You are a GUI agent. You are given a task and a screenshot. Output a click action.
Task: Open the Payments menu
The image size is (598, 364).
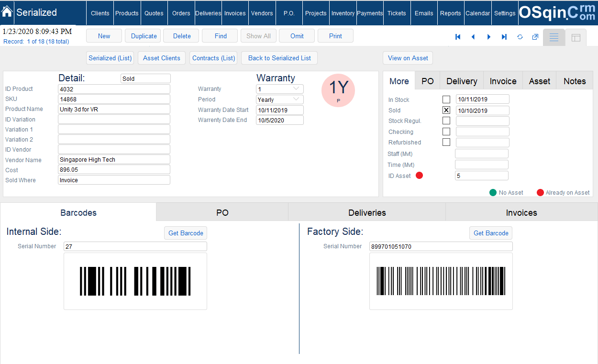click(x=370, y=13)
